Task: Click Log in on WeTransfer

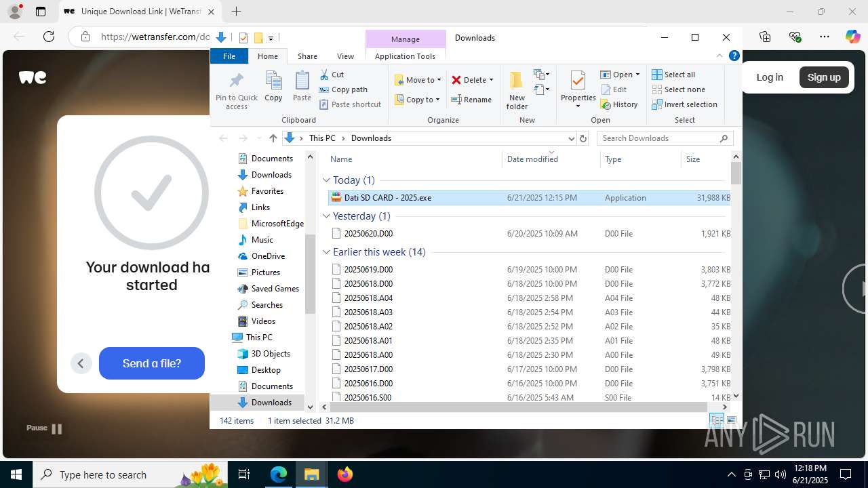Action: point(770,77)
